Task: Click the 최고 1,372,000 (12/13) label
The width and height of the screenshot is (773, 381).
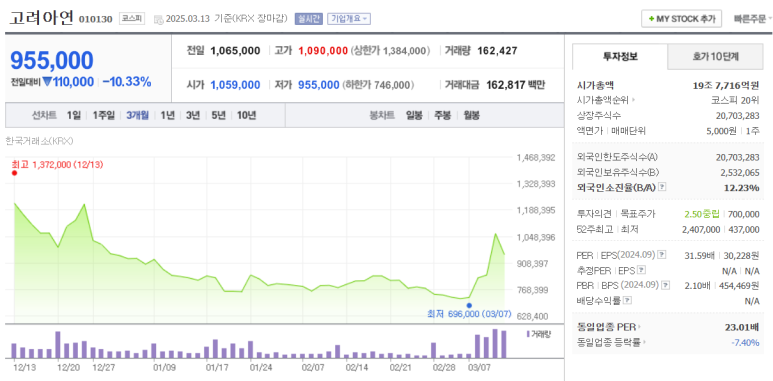Action: 57,164
